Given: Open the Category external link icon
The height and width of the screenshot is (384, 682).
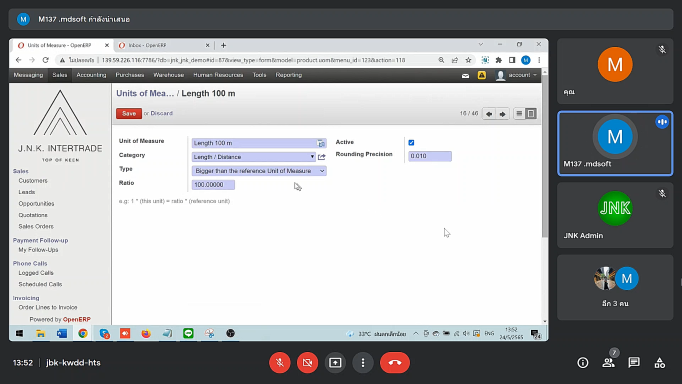Looking at the screenshot, I should pyautogui.click(x=321, y=157).
